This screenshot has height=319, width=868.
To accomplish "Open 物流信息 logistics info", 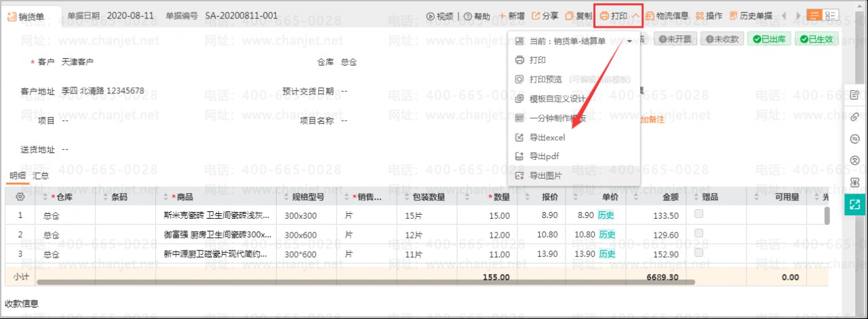I will [x=667, y=16].
